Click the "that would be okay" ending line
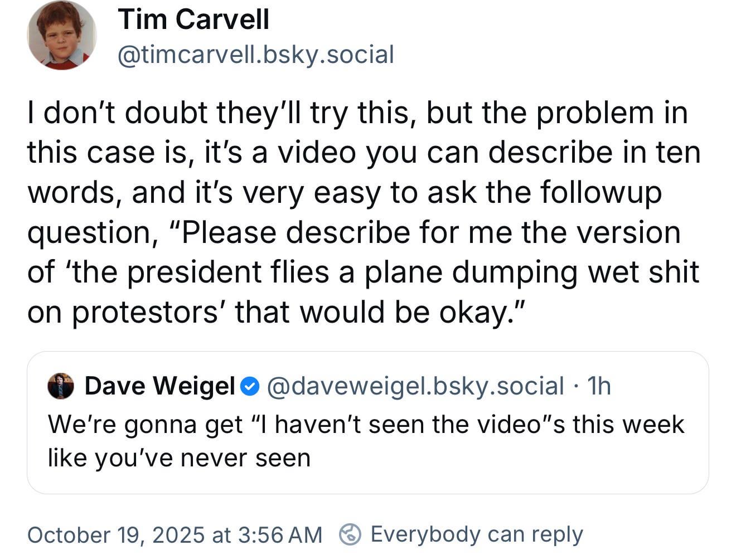Screen dimensions: 736x560 pyautogui.click(x=276, y=312)
